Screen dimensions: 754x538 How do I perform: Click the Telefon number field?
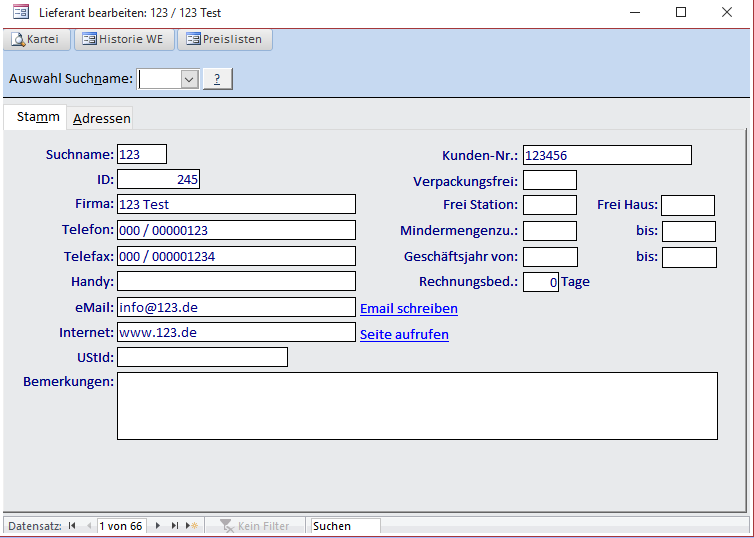[236, 230]
